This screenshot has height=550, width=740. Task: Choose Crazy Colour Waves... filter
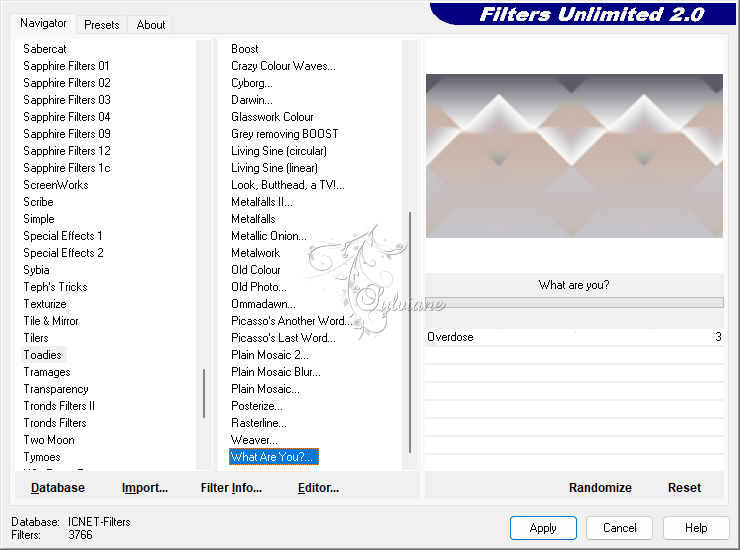283,66
